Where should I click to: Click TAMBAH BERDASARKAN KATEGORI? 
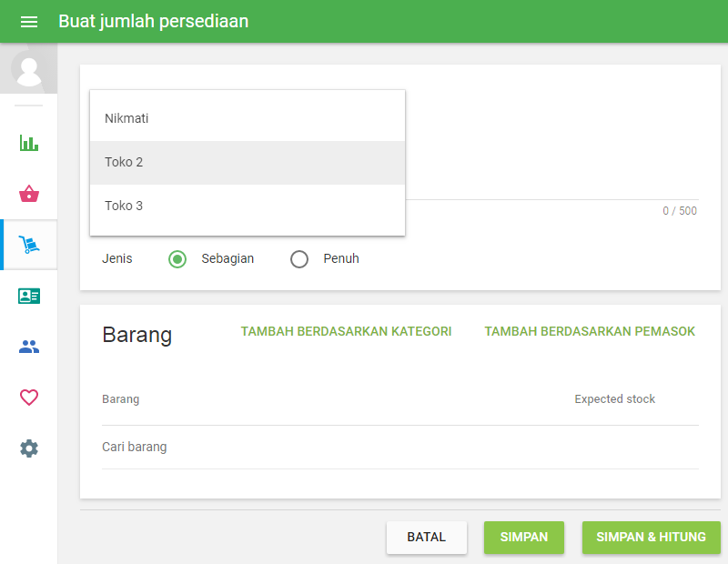click(x=346, y=331)
